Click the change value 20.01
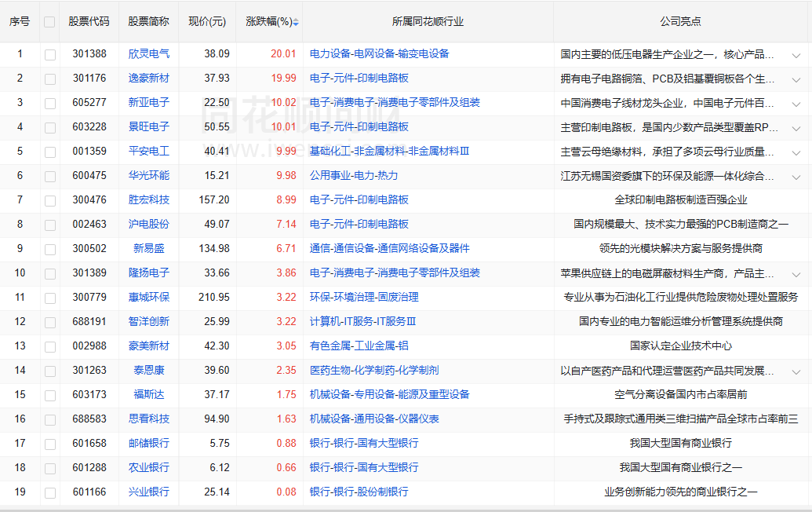 click(x=283, y=53)
